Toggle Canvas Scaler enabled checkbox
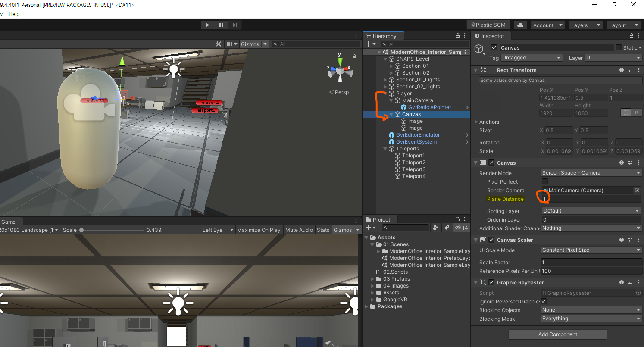The width and height of the screenshot is (644, 347). click(x=491, y=240)
